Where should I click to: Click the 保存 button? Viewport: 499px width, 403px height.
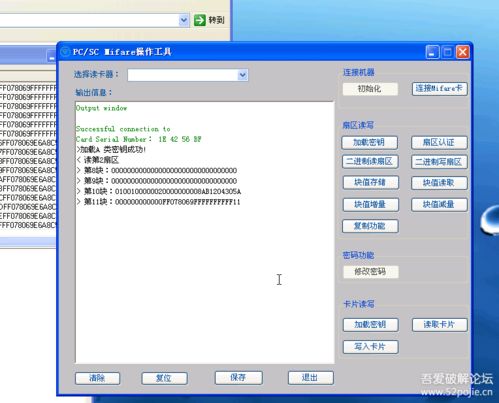click(x=239, y=378)
